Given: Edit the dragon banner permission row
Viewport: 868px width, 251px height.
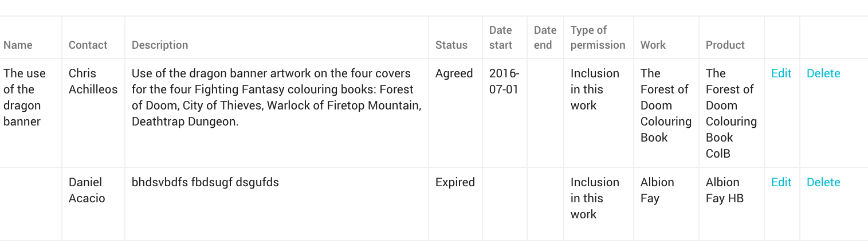Looking at the screenshot, I should click(x=781, y=73).
